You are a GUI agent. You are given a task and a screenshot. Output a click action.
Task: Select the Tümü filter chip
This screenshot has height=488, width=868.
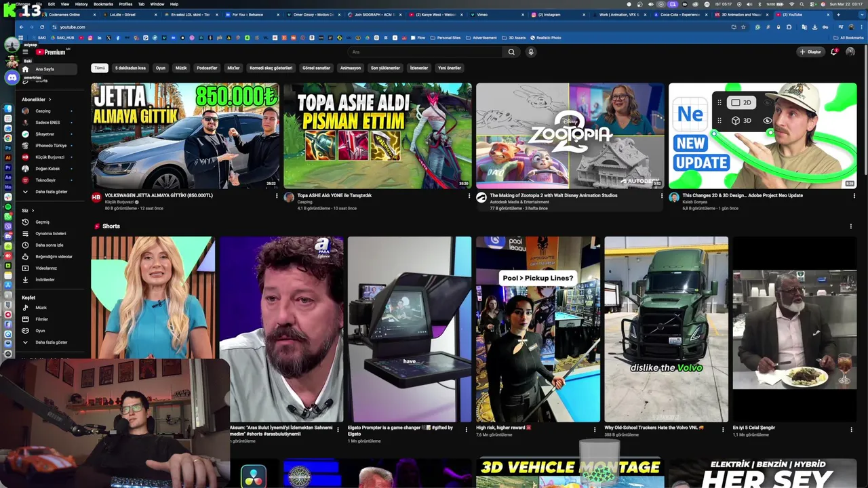(100, 68)
